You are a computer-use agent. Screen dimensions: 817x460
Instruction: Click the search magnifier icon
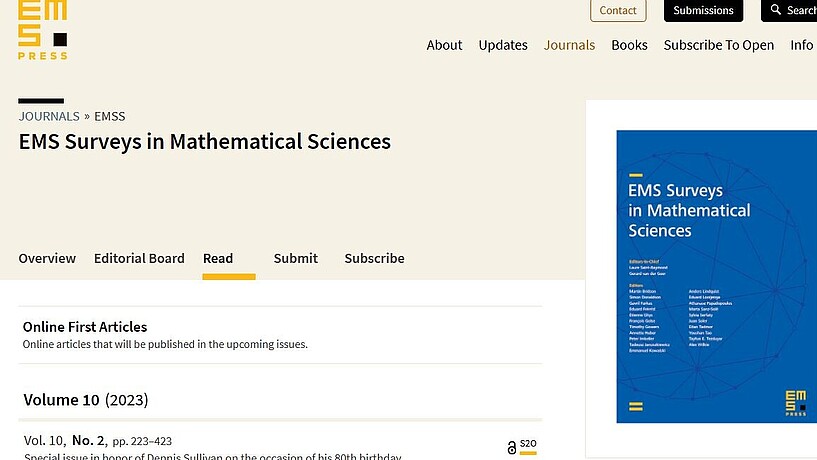click(x=776, y=9)
